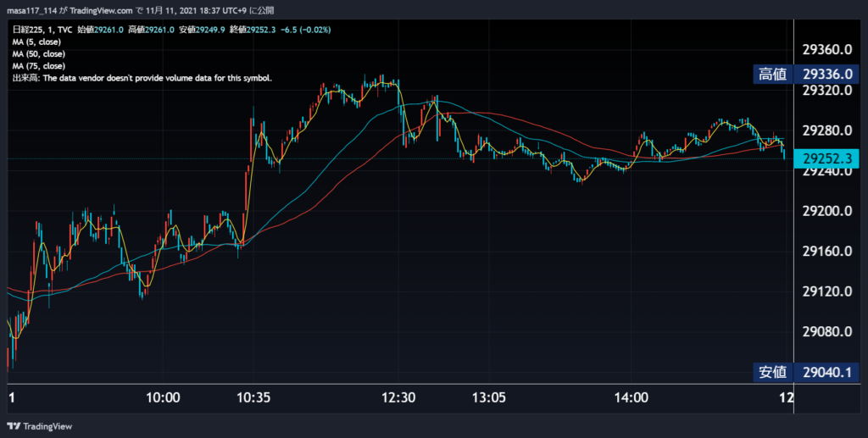Click the 日経225, 1, TVC symbol title
Image resolution: width=868 pixels, height=438 pixels.
[43, 30]
